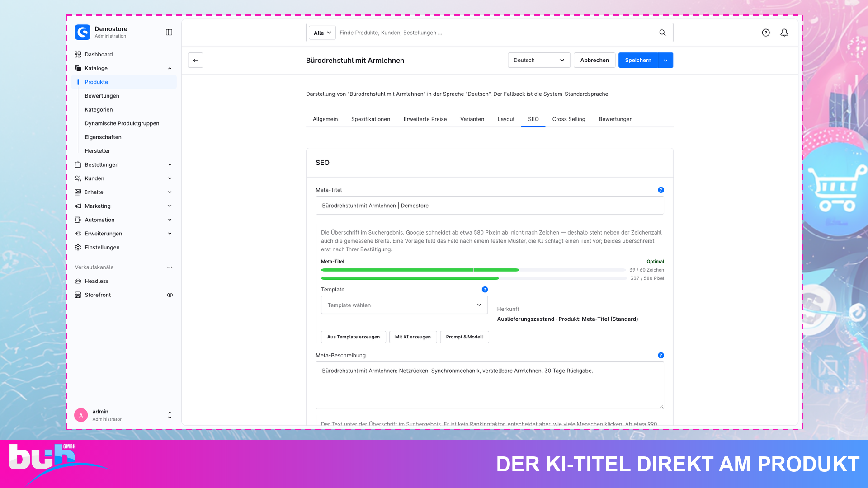Open the Deutsch language dropdown
The image size is (868, 488).
(539, 60)
